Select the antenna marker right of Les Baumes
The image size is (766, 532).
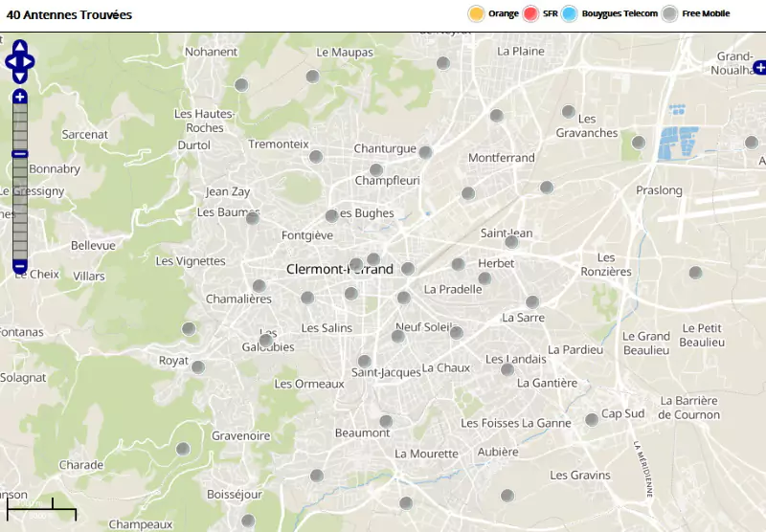[x=253, y=218]
